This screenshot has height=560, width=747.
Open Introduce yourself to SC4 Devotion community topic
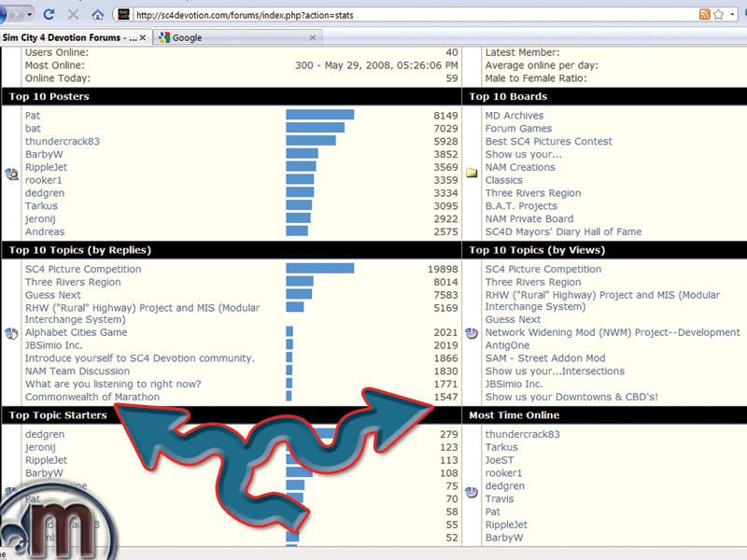[139, 358]
